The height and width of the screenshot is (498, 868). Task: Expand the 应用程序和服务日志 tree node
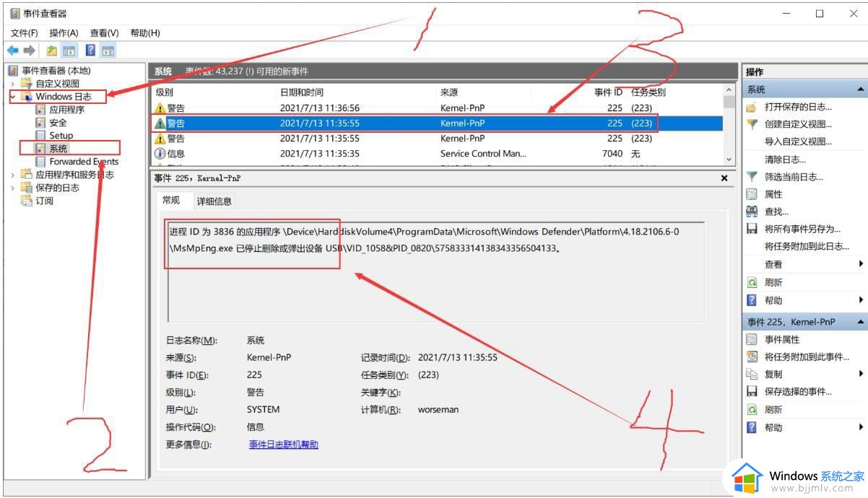pyautogui.click(x=13, y=175)
